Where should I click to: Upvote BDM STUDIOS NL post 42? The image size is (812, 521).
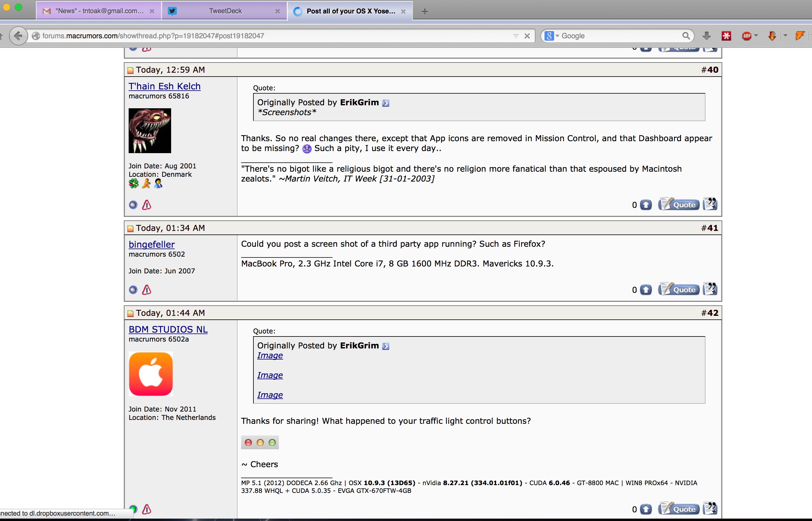pos(646,509)
